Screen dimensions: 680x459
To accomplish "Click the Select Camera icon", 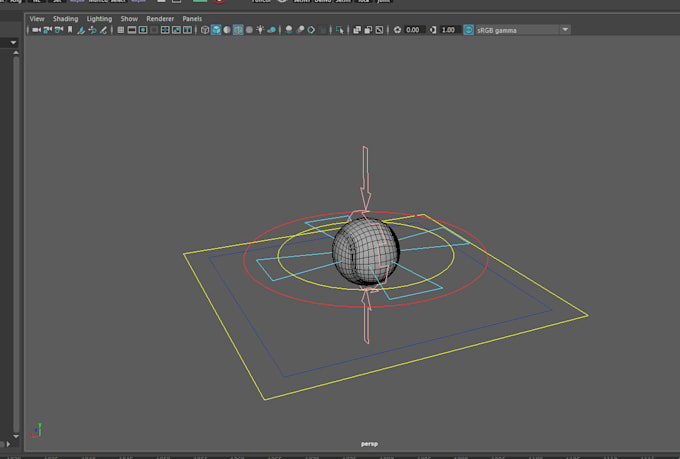I will point(36,30).
